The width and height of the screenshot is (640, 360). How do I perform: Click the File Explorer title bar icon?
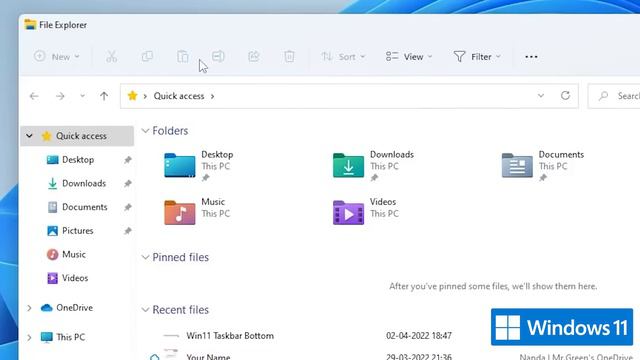(30, 24)
